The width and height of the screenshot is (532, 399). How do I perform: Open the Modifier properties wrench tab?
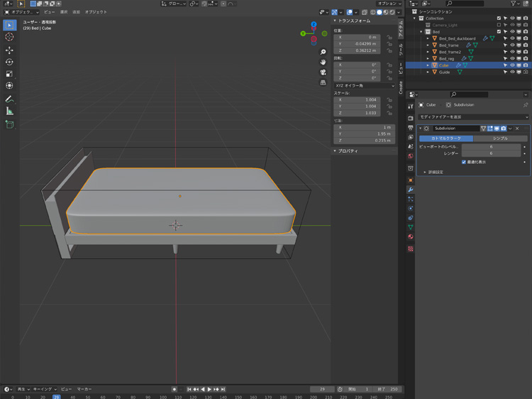[411, 190]
